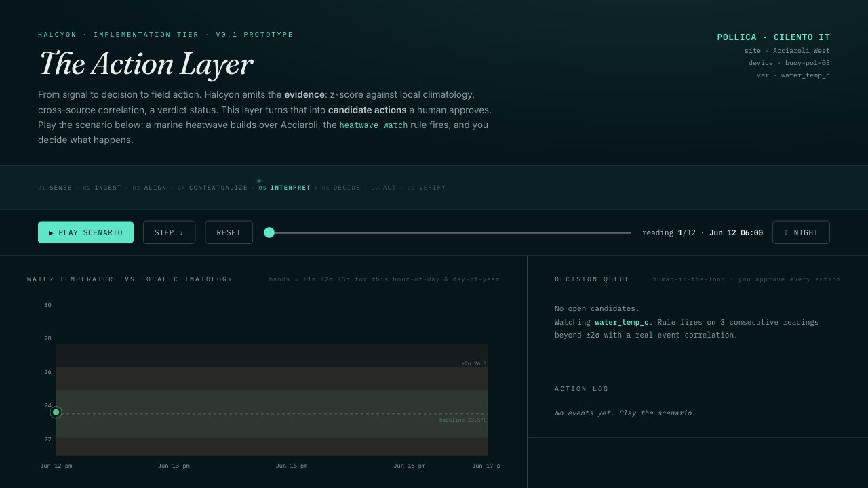Image resolution: width=868 pixels, height=488 pixels.
Task: Click the heatwave_watch rule name
Action: 374,125
